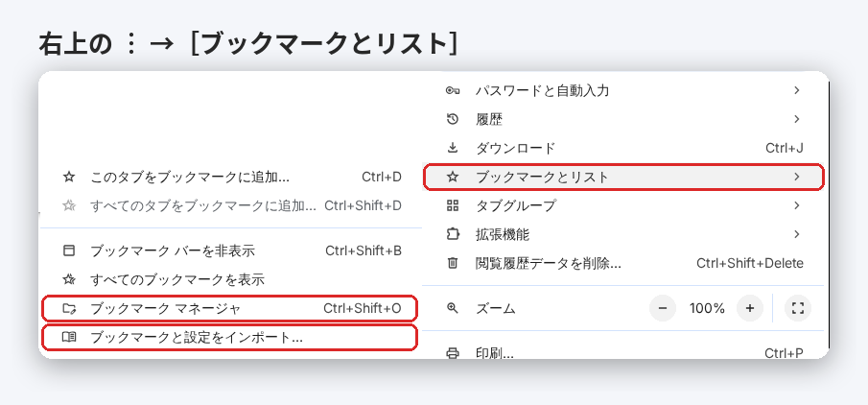Click the Ctrl+D shortcut text
868x405 pixels.
[x=382, y=177]
